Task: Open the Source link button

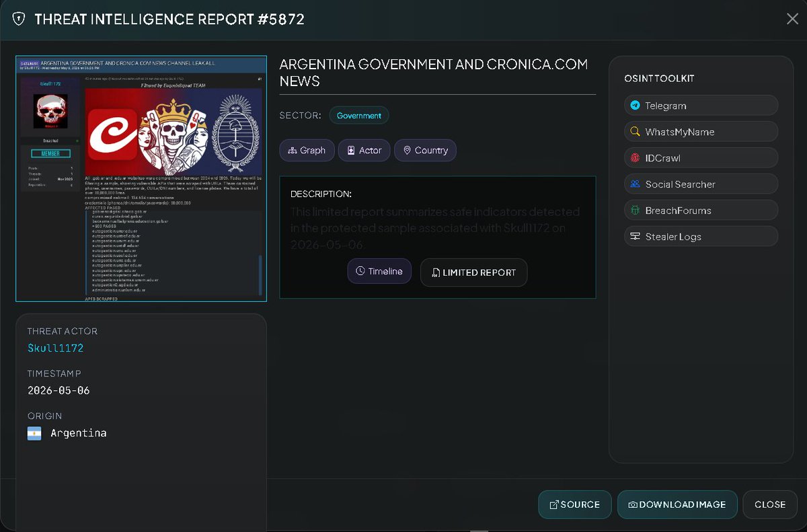Action: pos(575,504)
